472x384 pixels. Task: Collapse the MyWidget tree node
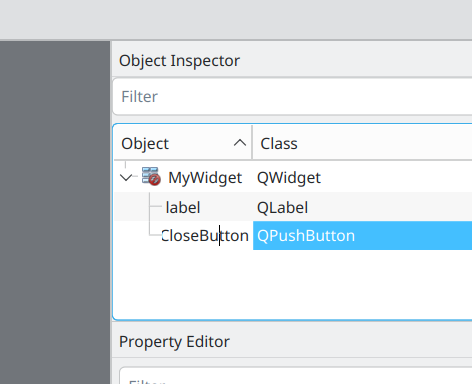point(126,177)
